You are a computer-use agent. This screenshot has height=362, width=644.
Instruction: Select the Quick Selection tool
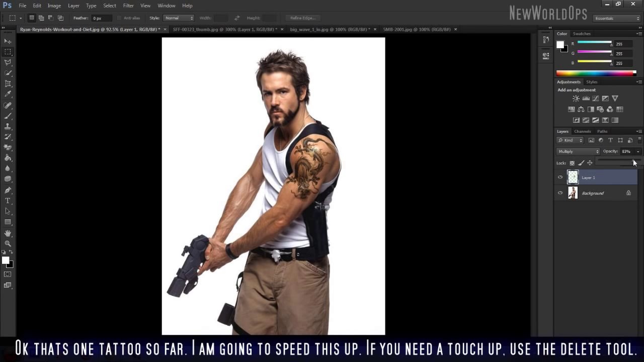[x=8, y=73]
